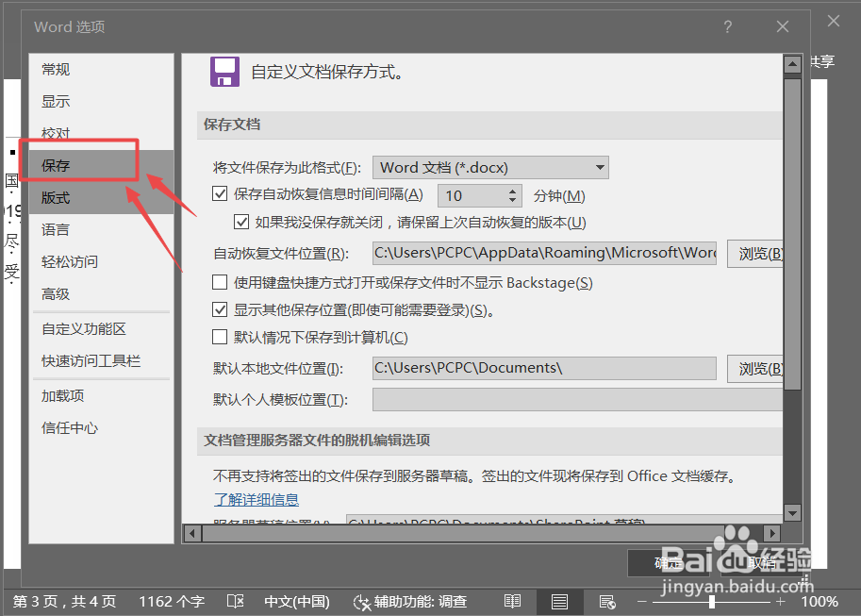861x616 pixels.
Task: Open 快速访问工具栏 settings
Action: coord(101,361)
